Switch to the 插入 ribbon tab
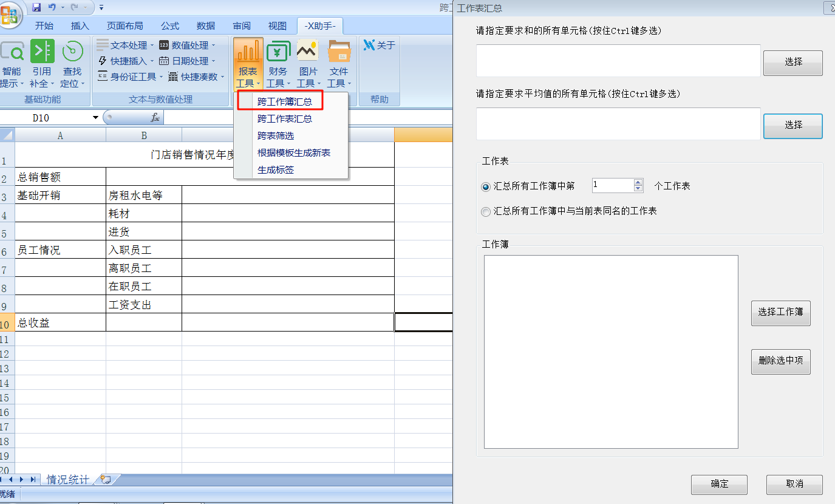 pyautogui.click(x=80, y=26)
